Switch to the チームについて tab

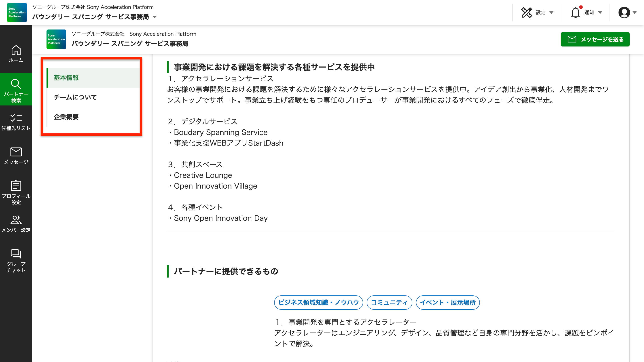75,97
